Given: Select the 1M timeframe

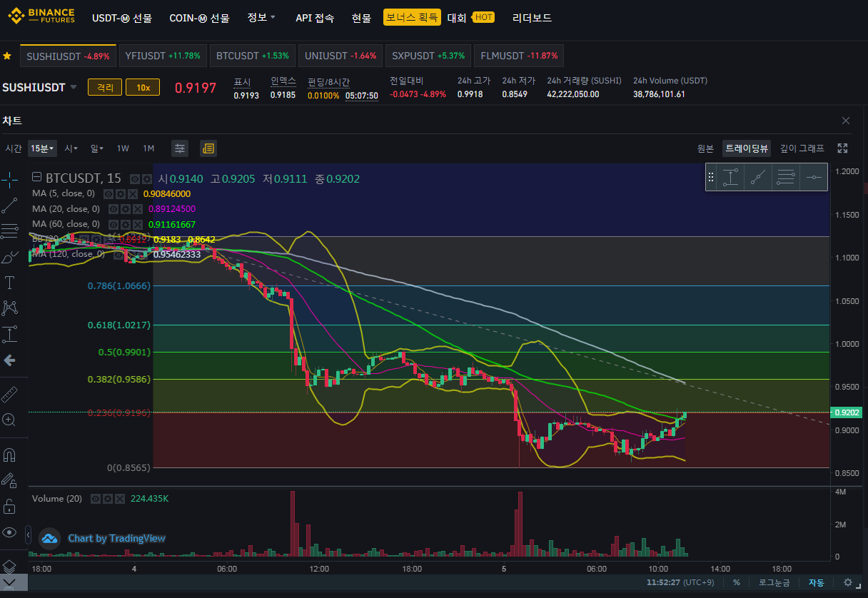Looking at the screenshot, I should [x=148, y=148].
